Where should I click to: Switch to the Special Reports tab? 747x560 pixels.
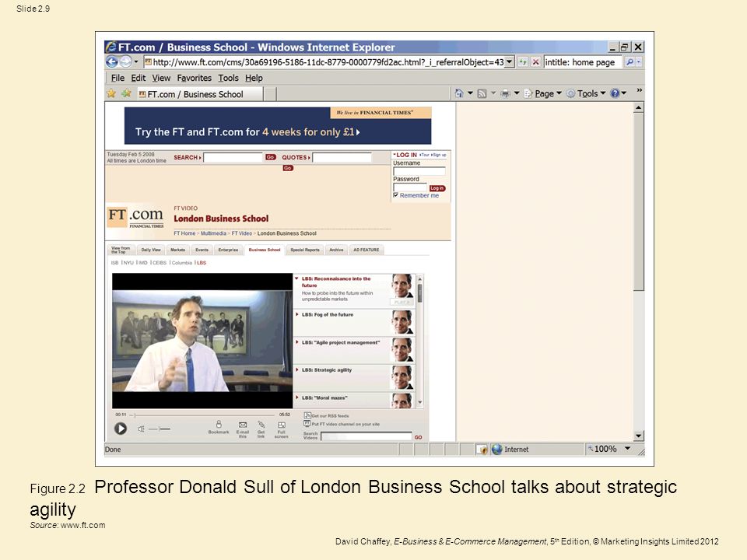(x=305, y=250)
